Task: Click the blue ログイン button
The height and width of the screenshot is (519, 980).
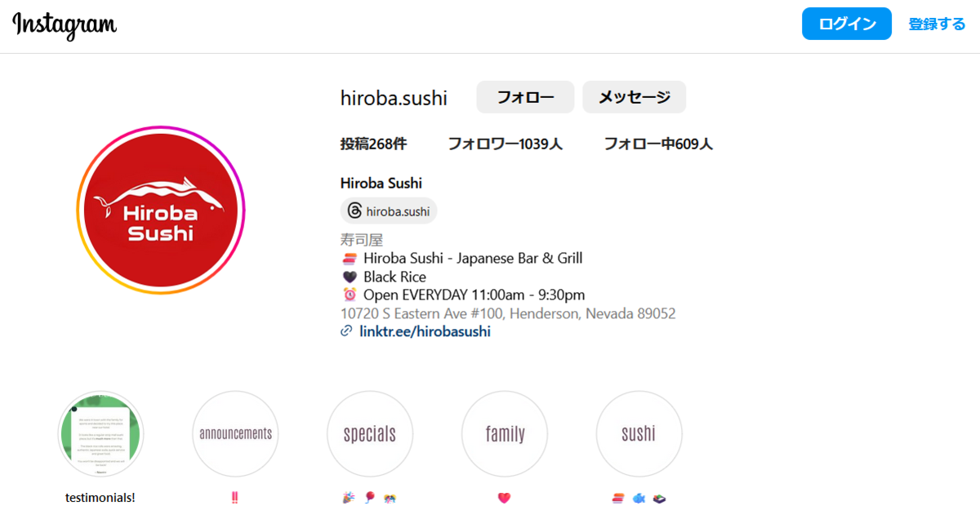Action: pyautogui.click(x=847, y=24)
